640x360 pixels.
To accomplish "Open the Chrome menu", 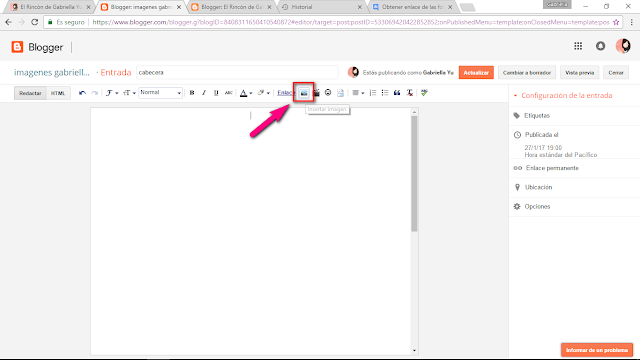I will pos(631,22).
